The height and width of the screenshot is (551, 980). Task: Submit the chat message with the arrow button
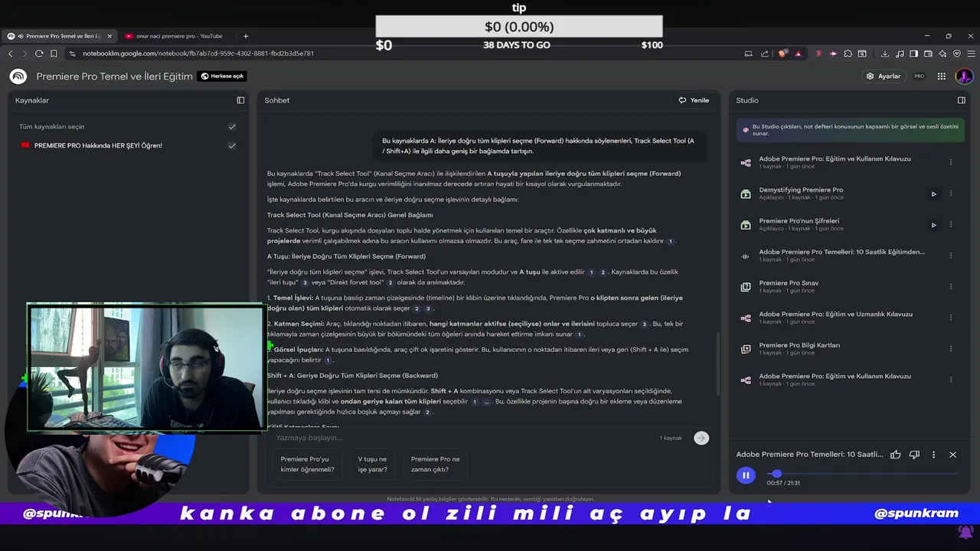coord(701,438)
